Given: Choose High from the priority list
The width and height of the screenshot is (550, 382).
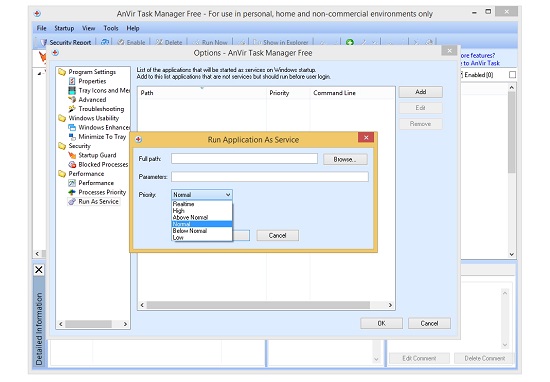Looking at the screenshot, I should [x=202, y=211].
